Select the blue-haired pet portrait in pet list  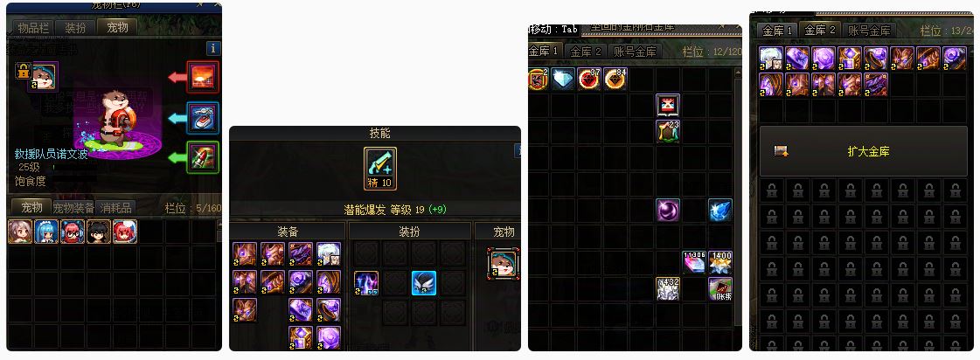[46, 232]
